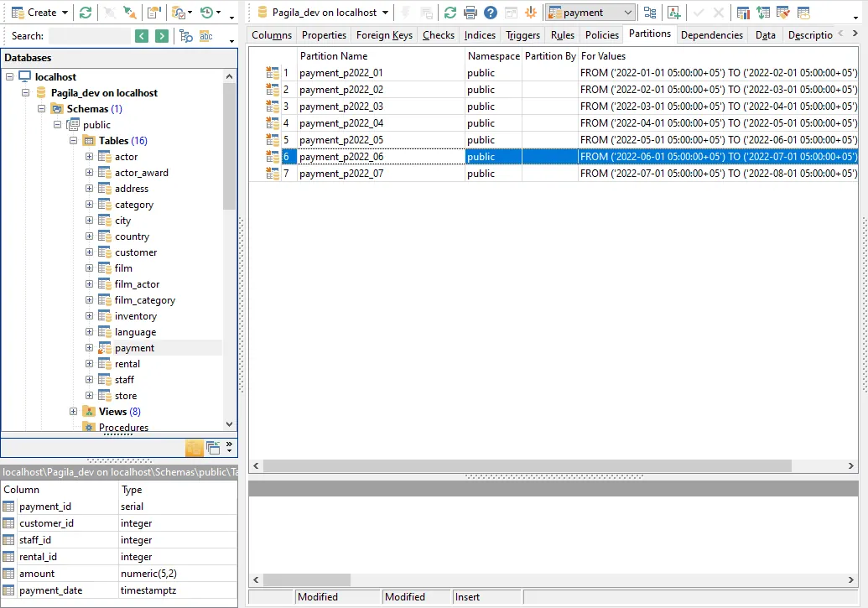
Task: Switch to the Properties tab
Action: pos(324,35)
